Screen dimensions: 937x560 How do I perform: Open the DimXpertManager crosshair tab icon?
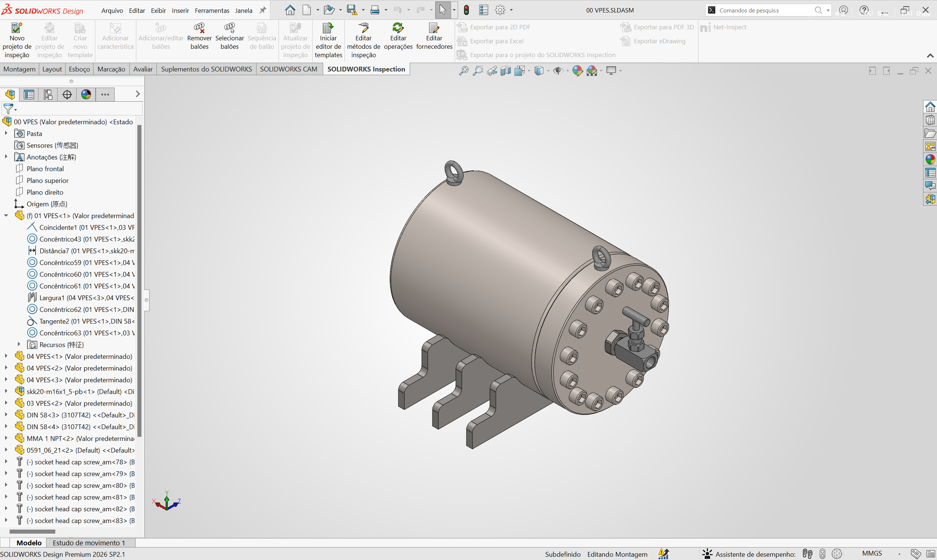(67, 94)
